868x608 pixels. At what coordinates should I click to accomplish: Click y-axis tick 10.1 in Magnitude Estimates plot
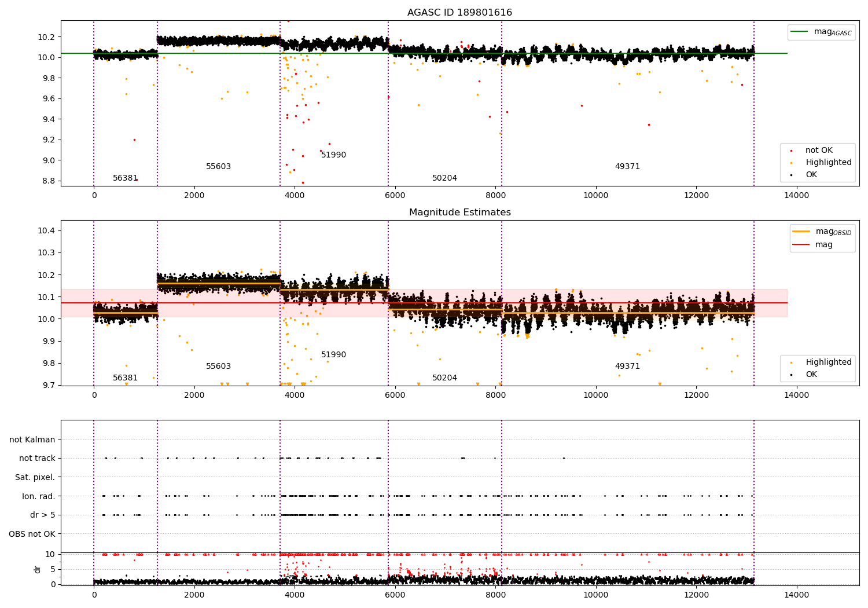[46, 297]
